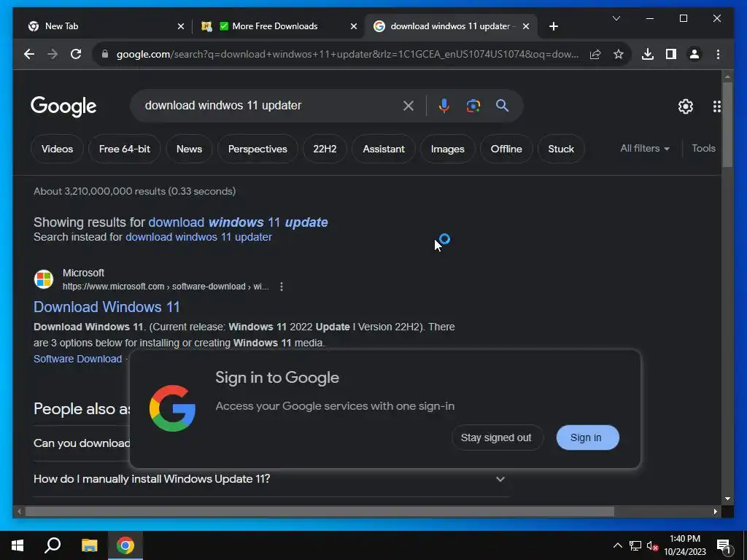Submit search with magnifier icon
Screen dimensions: 747x560
(x=502, y=106)
